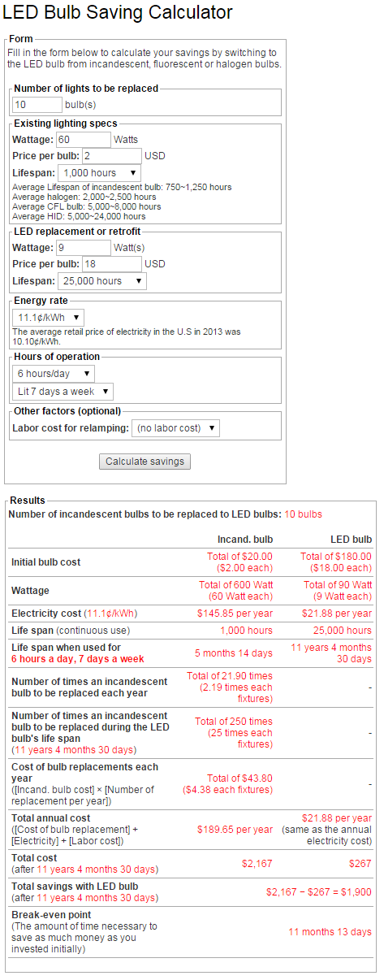The width and height of the screenshot is (384, 980).
Task: Expand the Lit 7 days a week dropdown
Action: point(63,392)
